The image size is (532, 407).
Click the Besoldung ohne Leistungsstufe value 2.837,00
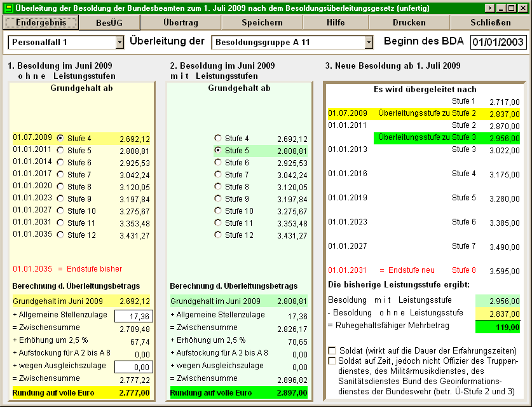(x=498, y=314)
